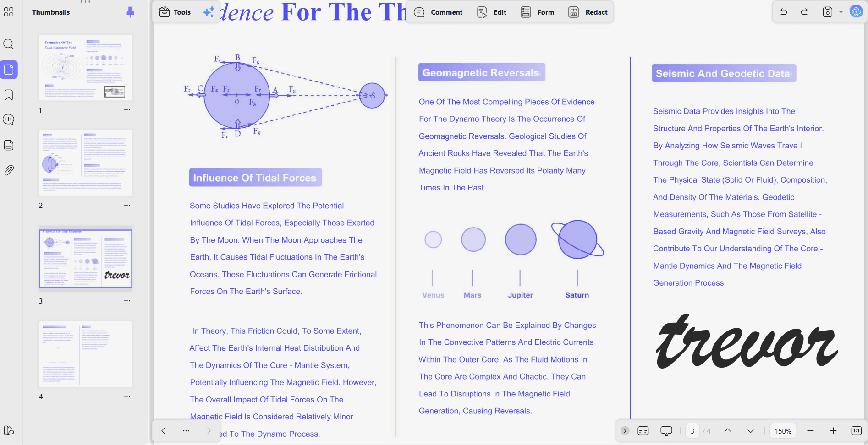Expand the save options dropdown arrow
The height and width of the screenshot is (445, 868).
tap(841, 12)
